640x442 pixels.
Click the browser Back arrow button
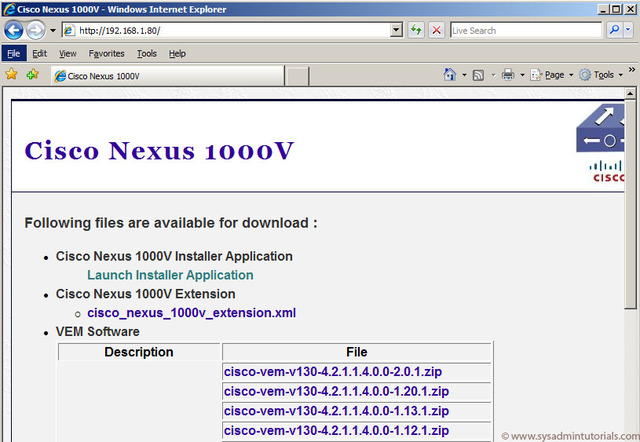13,30
